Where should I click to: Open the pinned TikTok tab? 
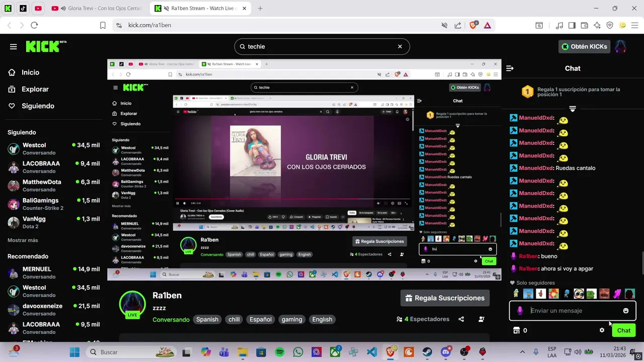[23, 9]
